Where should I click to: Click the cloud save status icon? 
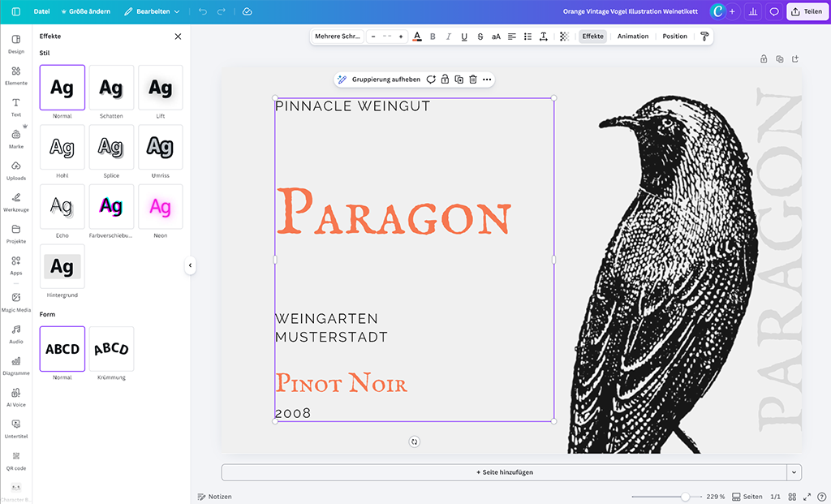247,11
